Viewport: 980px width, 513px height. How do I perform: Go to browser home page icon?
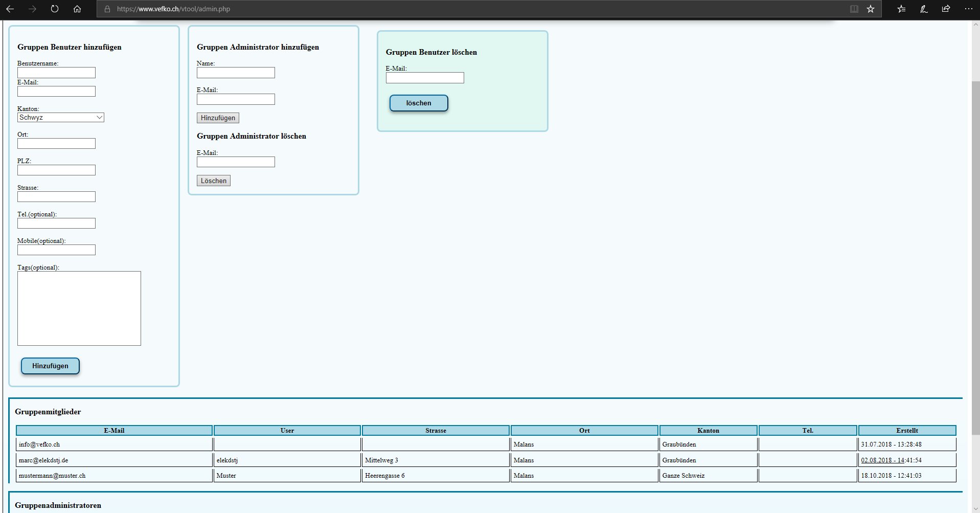pyautogui.click(x=77, y=9)
